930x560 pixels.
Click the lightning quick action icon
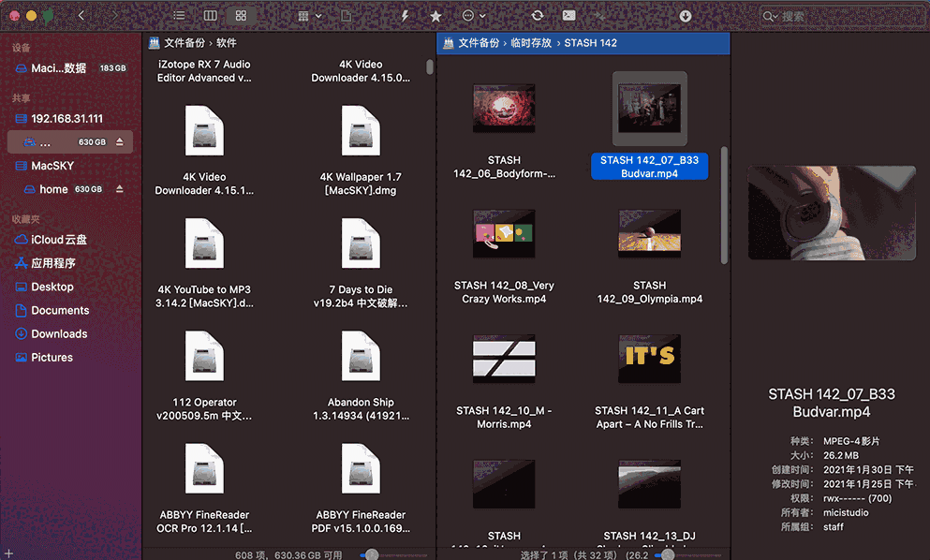[x=405, y=16]
